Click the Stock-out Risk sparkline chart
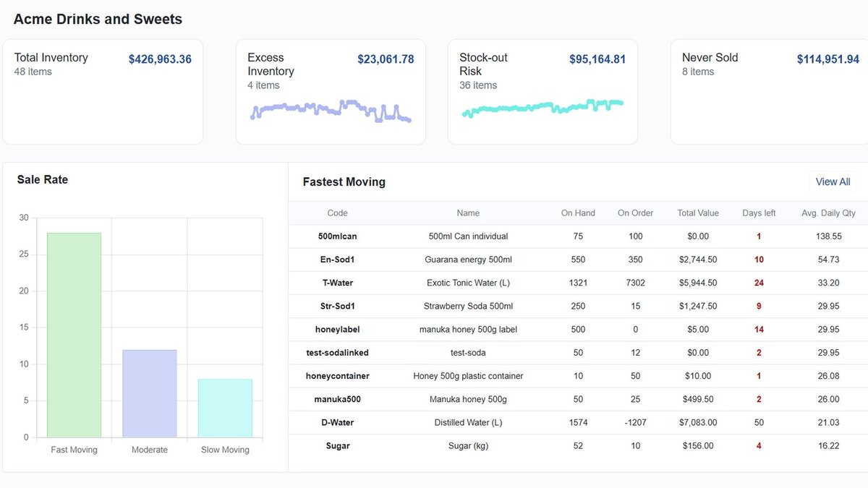Image resolution: width=868 pixels, height=488 pixels. click(x=542, y=108)
